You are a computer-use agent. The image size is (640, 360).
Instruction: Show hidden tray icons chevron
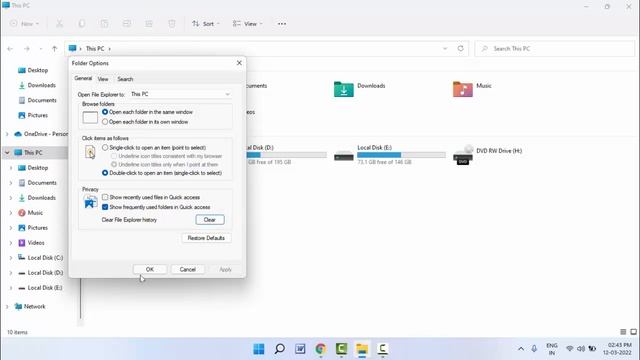[x=521, y=349]
